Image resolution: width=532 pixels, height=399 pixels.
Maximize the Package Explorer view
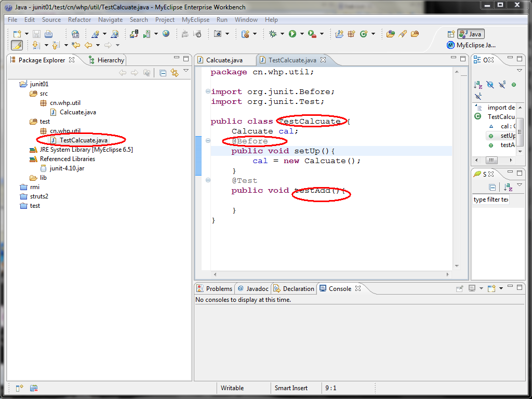186,59
